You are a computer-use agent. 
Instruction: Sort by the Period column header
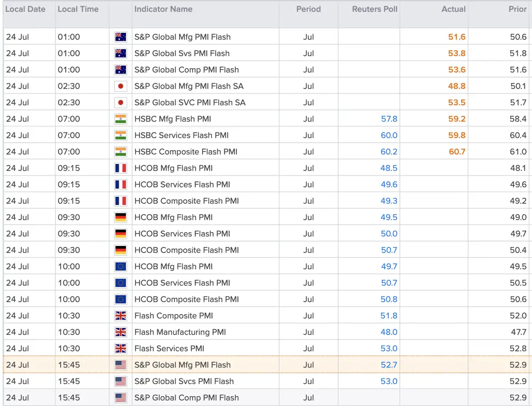309,9
